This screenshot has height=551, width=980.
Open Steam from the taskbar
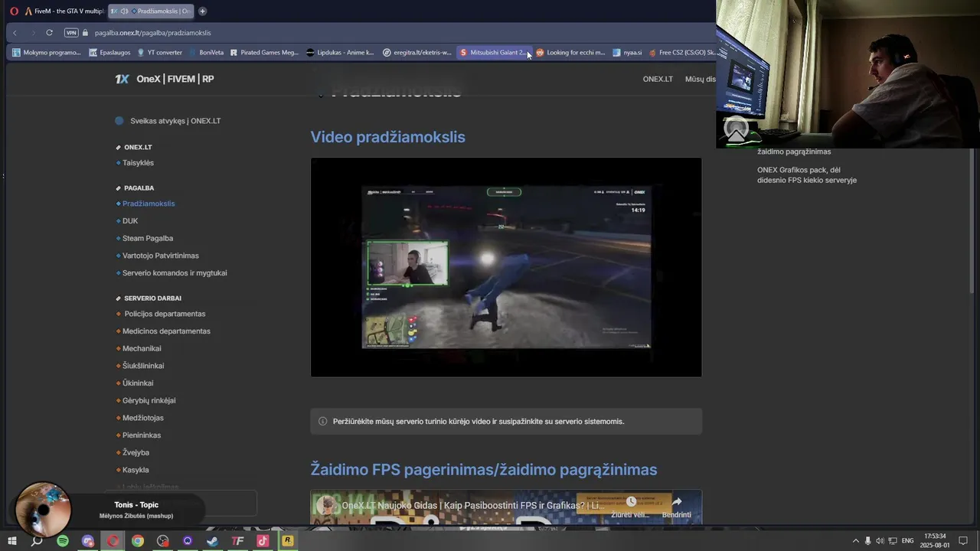212,541
